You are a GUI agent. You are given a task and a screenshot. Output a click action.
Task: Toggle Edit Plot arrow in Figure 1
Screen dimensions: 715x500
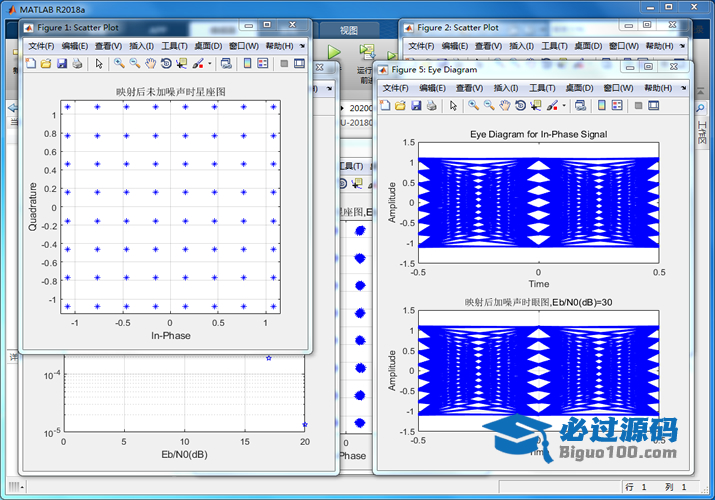tap(98, 63)
